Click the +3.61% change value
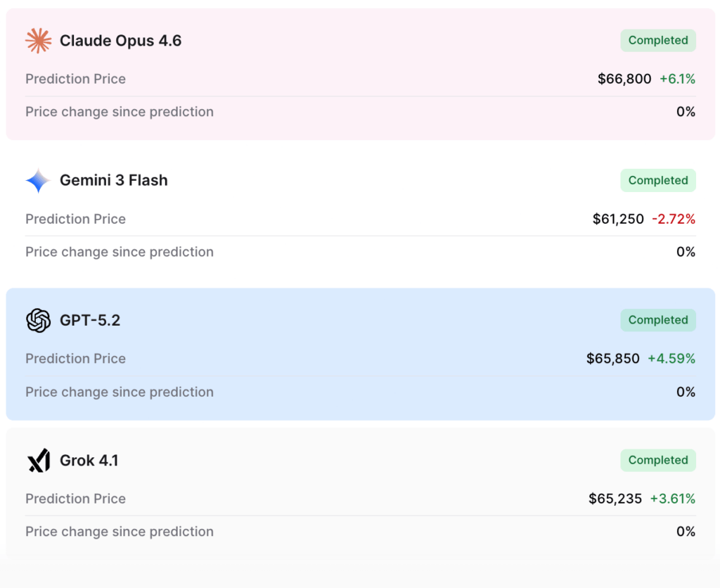This screenshot has height=588, width=720. pos(673,499)
